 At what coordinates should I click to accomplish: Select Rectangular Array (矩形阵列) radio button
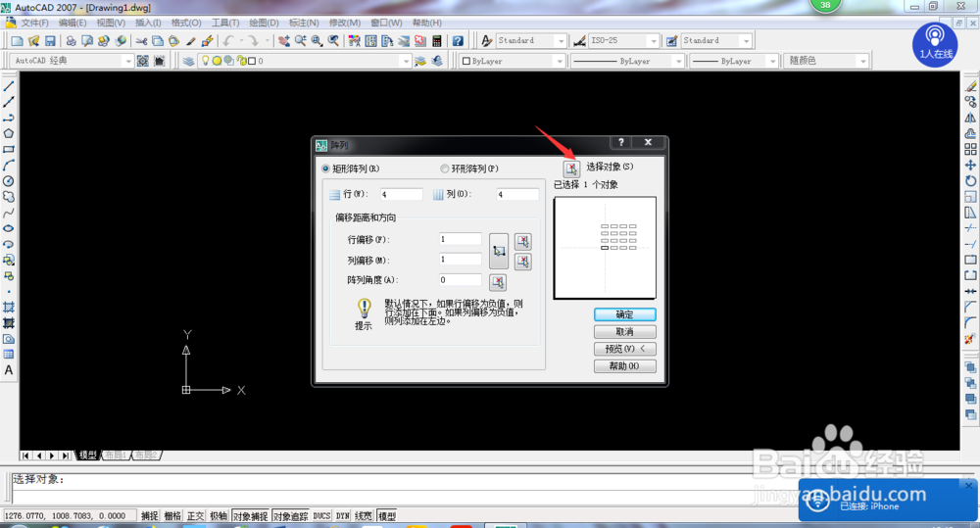point(325,168)
